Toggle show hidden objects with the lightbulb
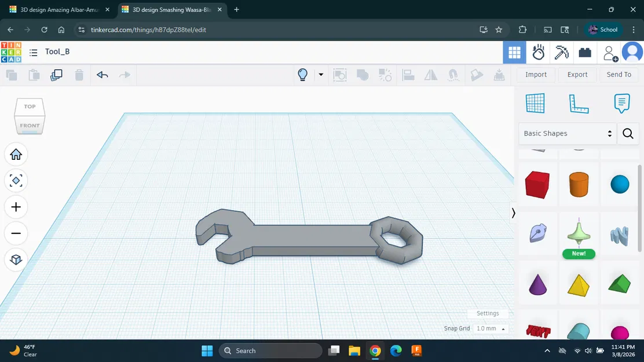 coord(302,75)
